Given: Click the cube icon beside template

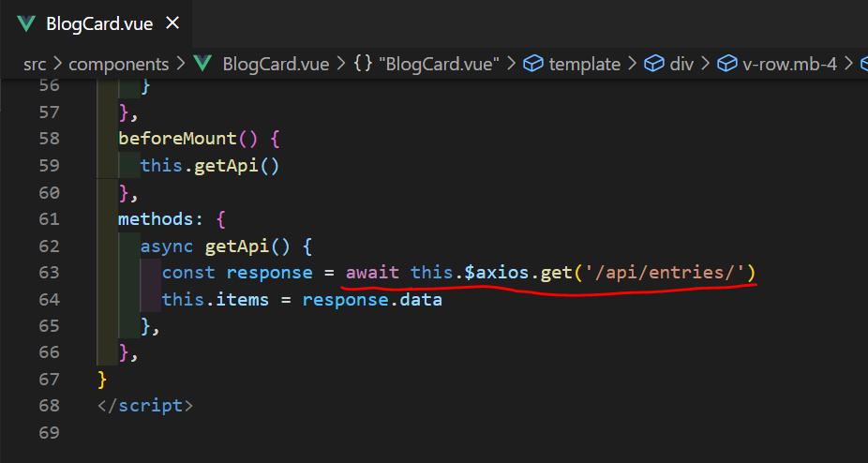Looking at the screenshot, I should 533,65.
